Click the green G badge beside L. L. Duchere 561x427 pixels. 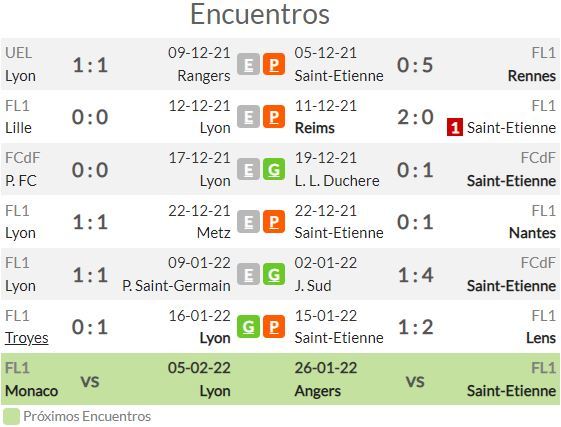[274, 169]
